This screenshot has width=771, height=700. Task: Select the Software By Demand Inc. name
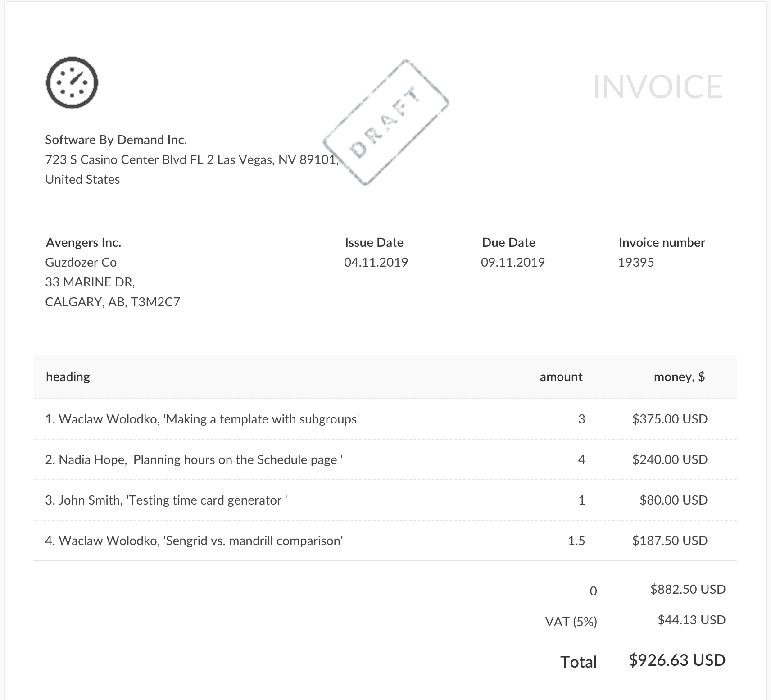(116, 140)
